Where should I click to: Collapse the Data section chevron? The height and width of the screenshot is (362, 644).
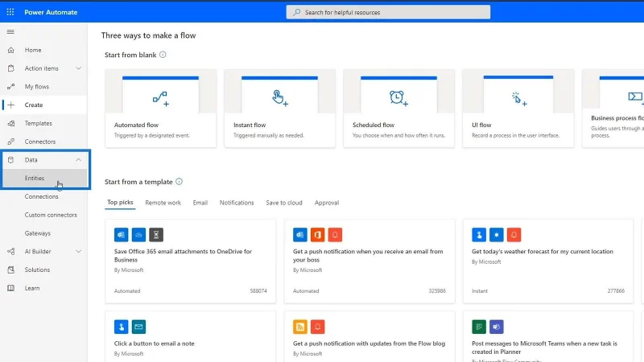(78, 159)
